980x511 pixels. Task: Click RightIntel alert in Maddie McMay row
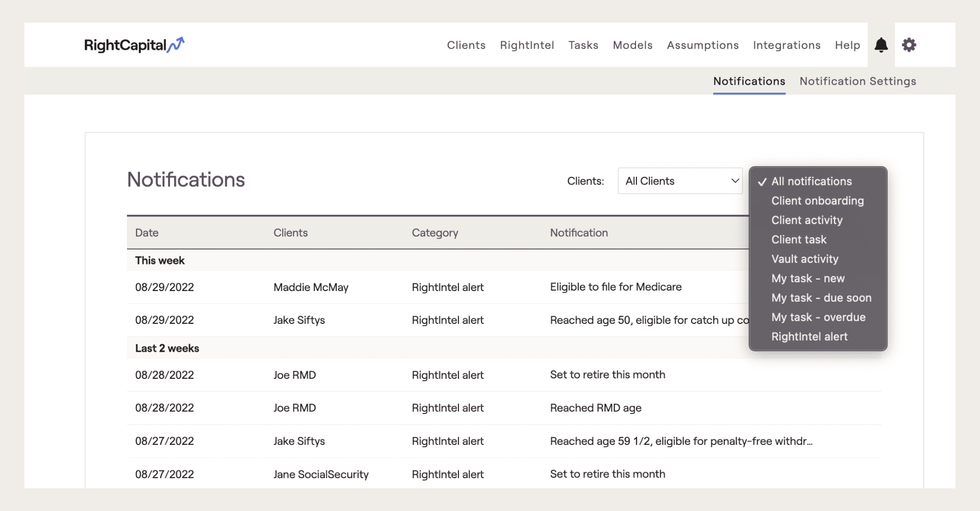click(447, 287)
